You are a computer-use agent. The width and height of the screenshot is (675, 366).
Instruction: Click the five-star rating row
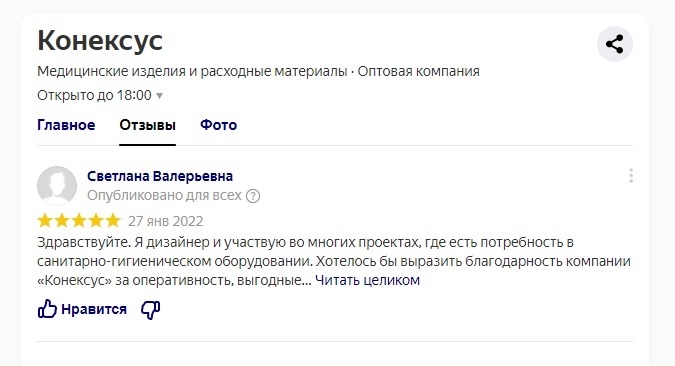pos(79,220)
